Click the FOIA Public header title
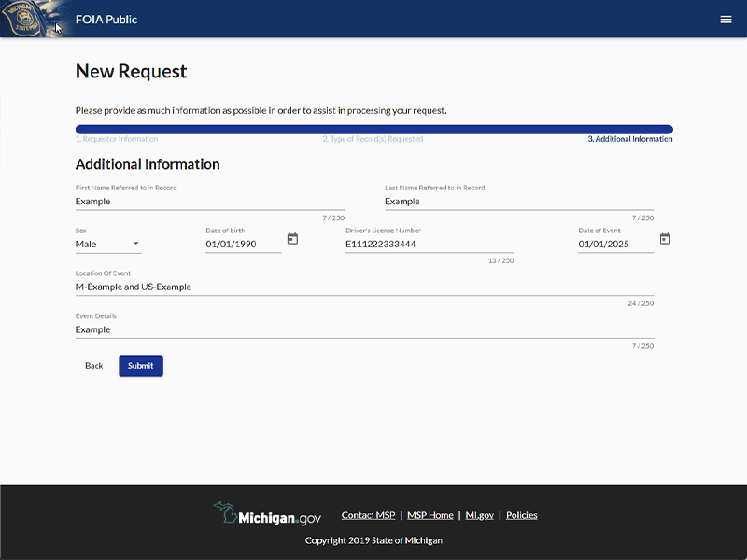This screenshot has height=560, width=747. pyautogui.click(x=106, y=20)
